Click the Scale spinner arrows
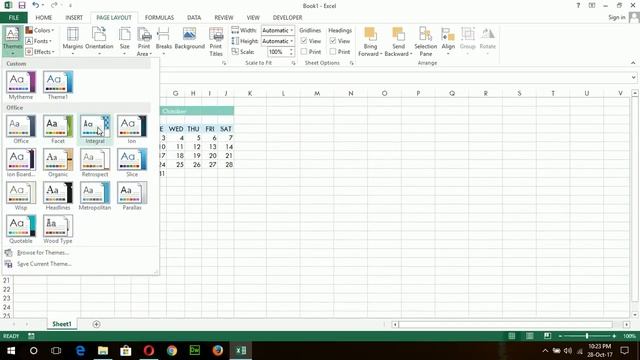Screen dimensions: 640x360 click(291, 52)
